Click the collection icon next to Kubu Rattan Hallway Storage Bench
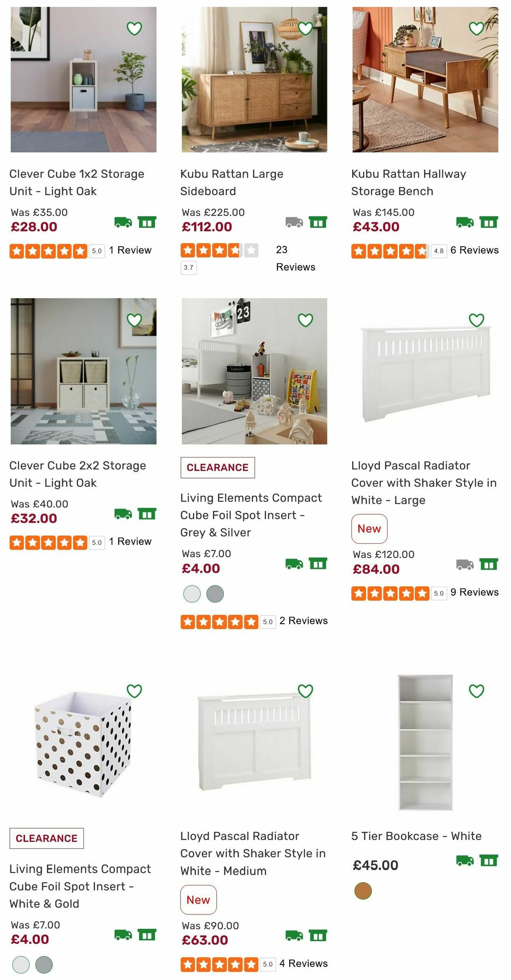 click(x=488, y=221)
